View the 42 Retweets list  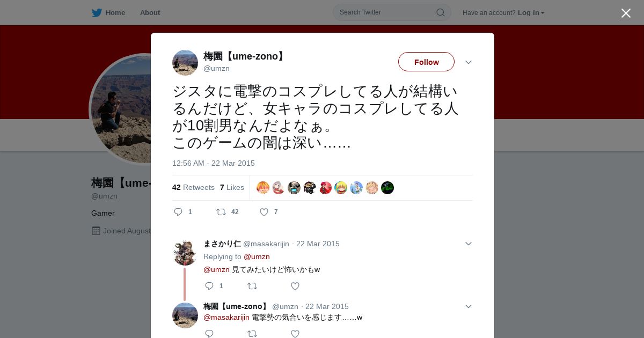(193, 187)
